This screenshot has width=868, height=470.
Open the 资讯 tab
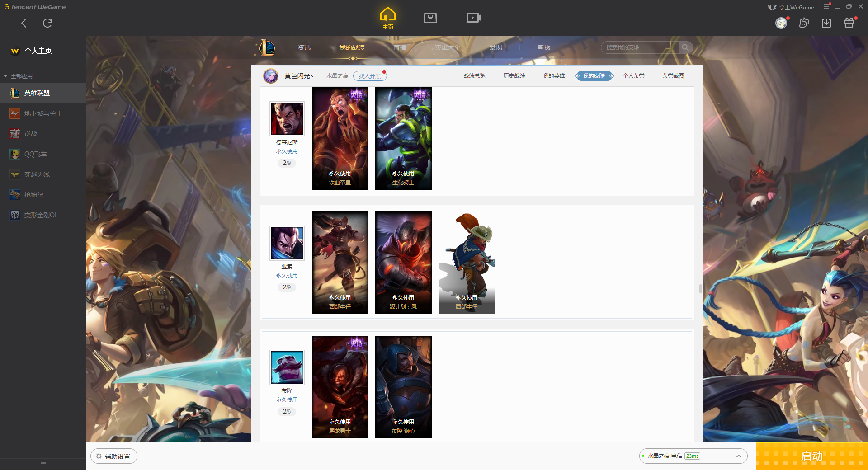(x=304, y=47)
